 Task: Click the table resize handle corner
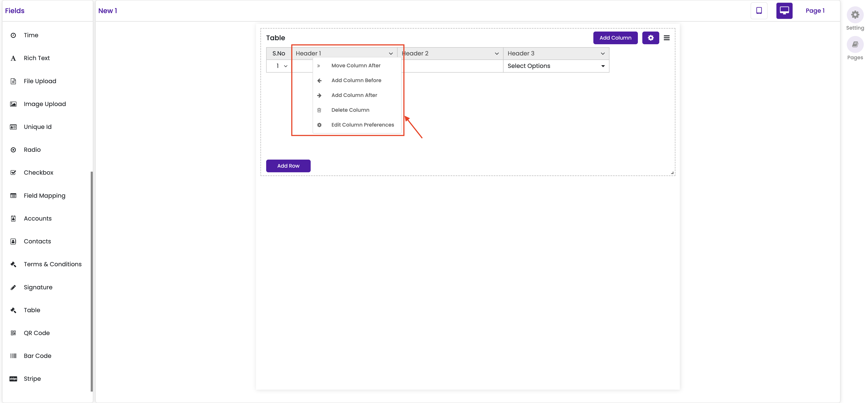(672, 173)
